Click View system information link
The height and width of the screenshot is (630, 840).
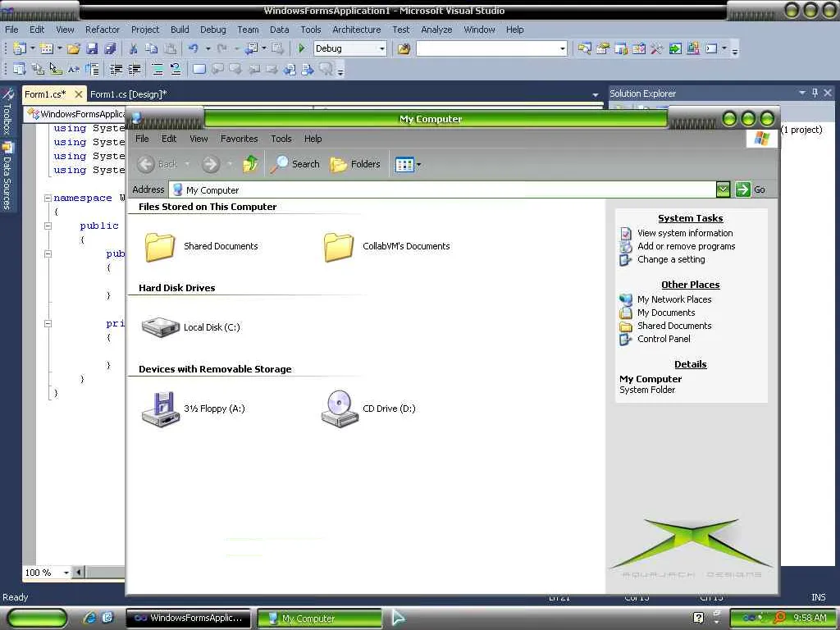685,233
